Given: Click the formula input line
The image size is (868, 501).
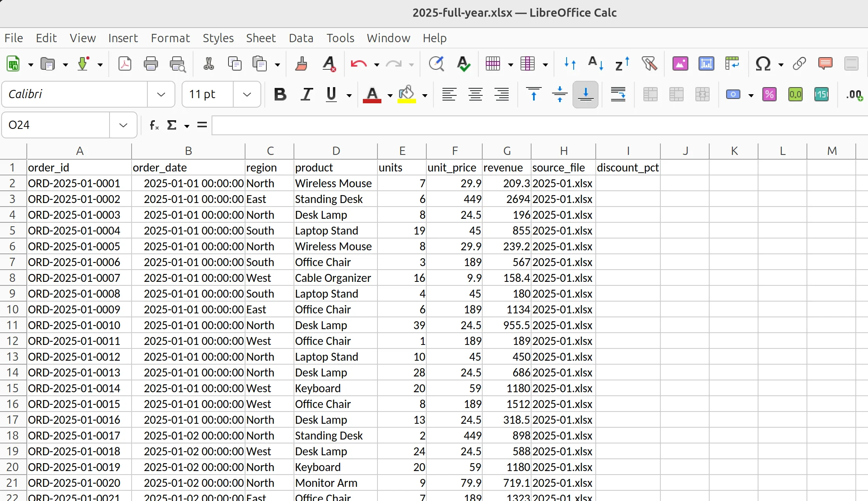Looking at the screenshot, I should click(539, 125).
